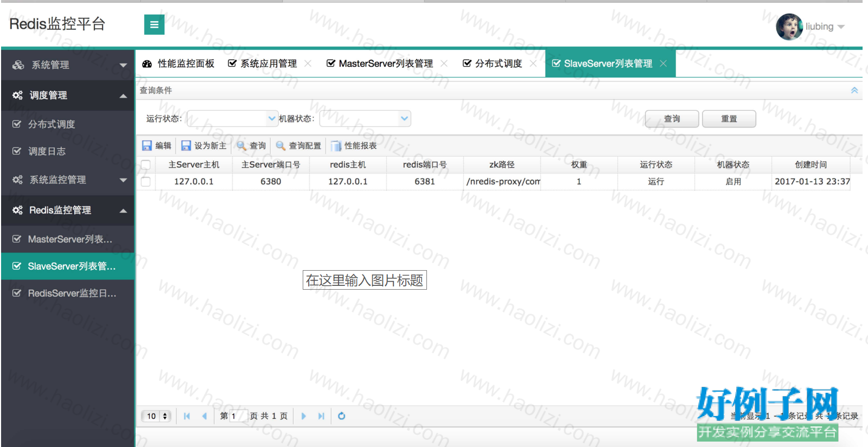
Task: Click the 6381 port cell
Action: click(x=425, y=181)
